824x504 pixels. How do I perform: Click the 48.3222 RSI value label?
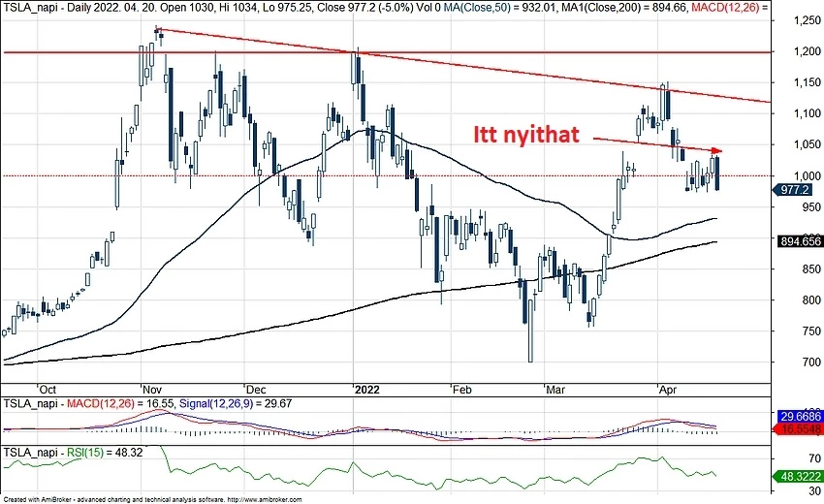coord(798,477)
